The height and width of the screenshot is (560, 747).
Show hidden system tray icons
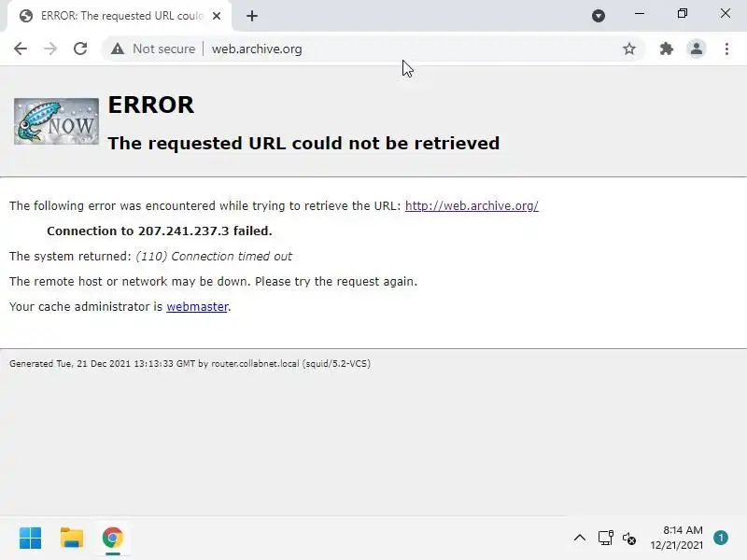pos(579,539)
